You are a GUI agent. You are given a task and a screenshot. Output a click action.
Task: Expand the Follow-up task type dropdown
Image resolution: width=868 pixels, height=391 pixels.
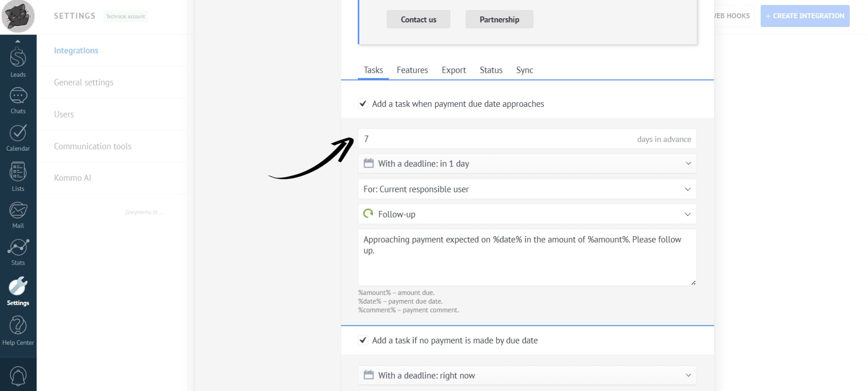click(527, 214)
